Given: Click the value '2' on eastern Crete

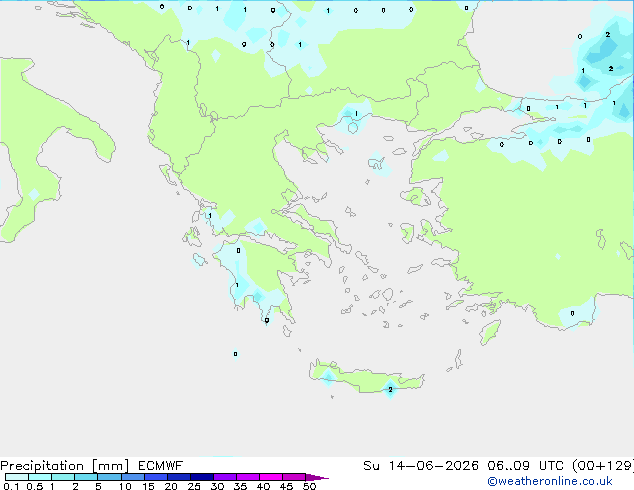Looking at the screenshot, I should coord(390,390).
